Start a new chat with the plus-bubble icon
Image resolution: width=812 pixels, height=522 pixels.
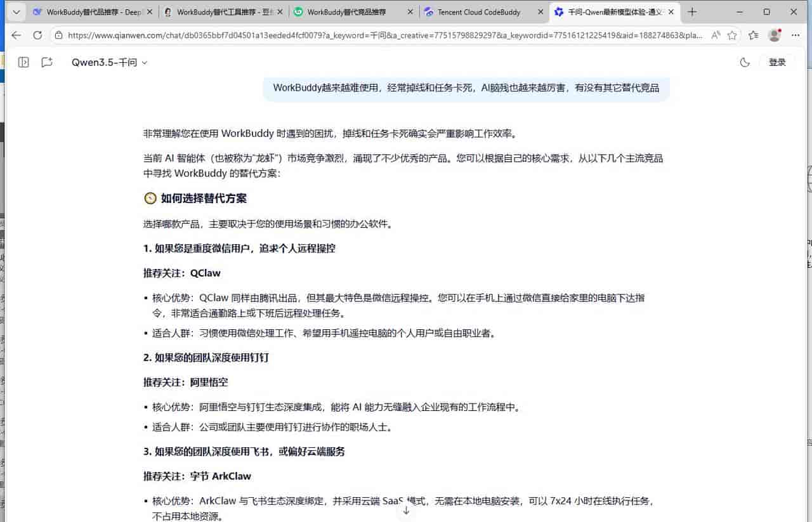46,62
